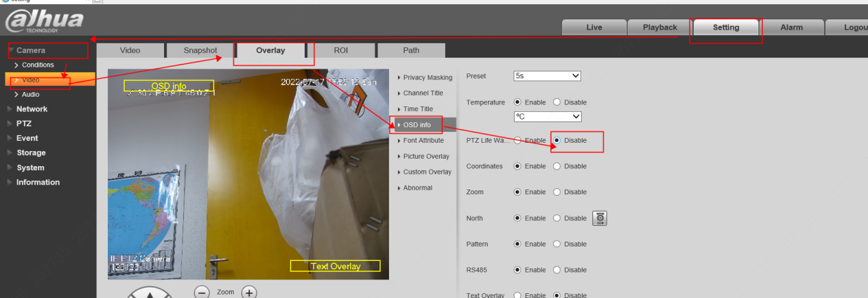This screenshot has width=868, height=298.
Task: Switch to the Playback tab
Action: tap(660, 27)
